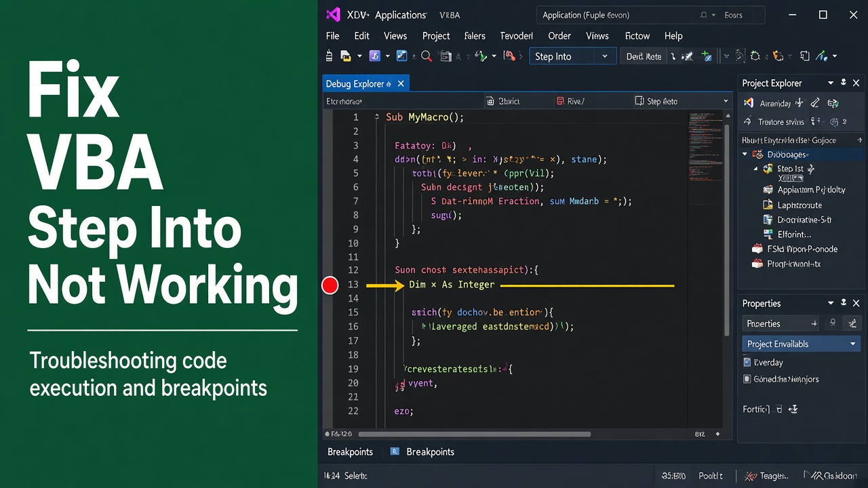Click the pencil icon in Project Explorer
Image resolution: width=868 pixels, height=488 pixels.
pyautogui.click(x=815, y=103)
